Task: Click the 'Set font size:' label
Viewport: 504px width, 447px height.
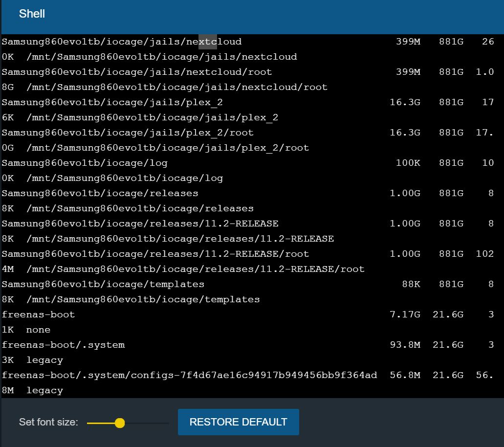Action: [x=48, y=422]
